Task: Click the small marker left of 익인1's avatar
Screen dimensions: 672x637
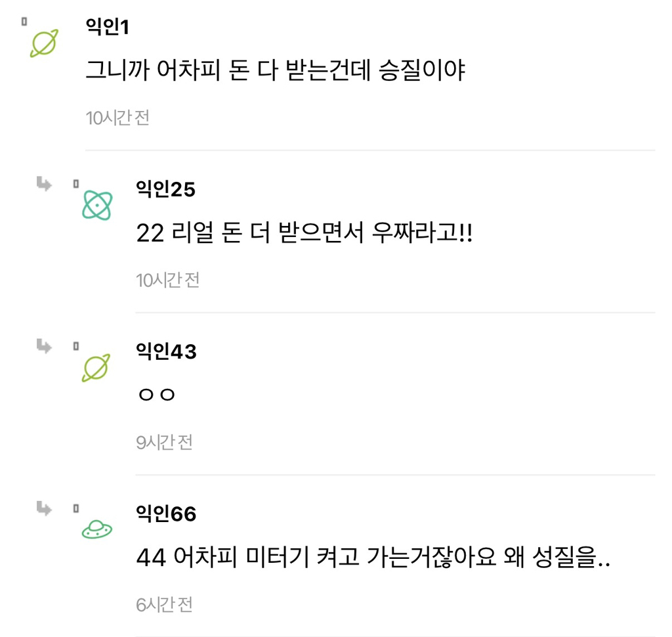Action: (x=24, y=21)
